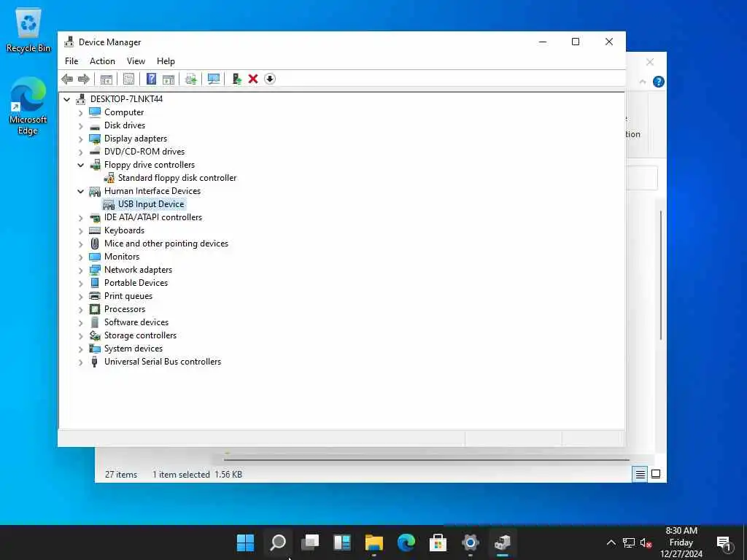Click the Processors chip icon

pos(95,309)
